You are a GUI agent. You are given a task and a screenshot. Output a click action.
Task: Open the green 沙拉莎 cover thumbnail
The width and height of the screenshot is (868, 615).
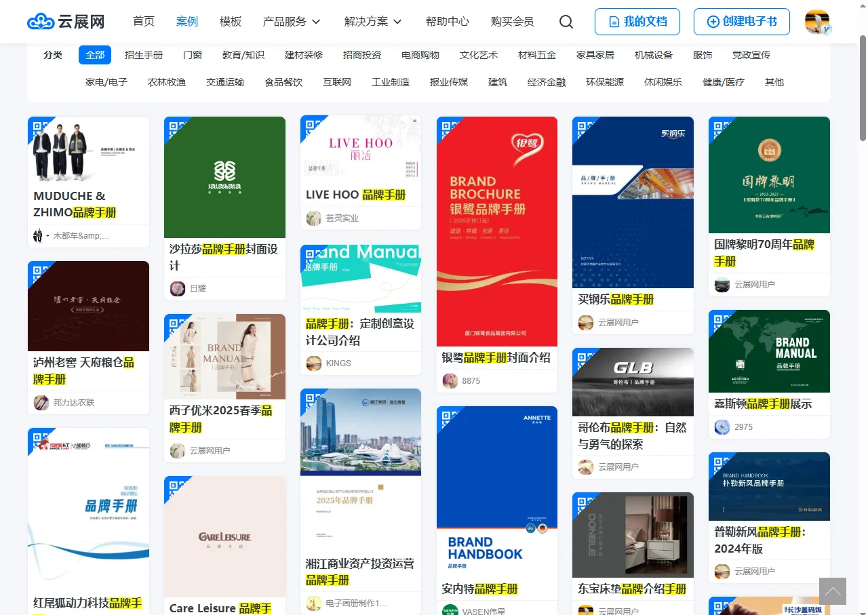tap(224, 177)
